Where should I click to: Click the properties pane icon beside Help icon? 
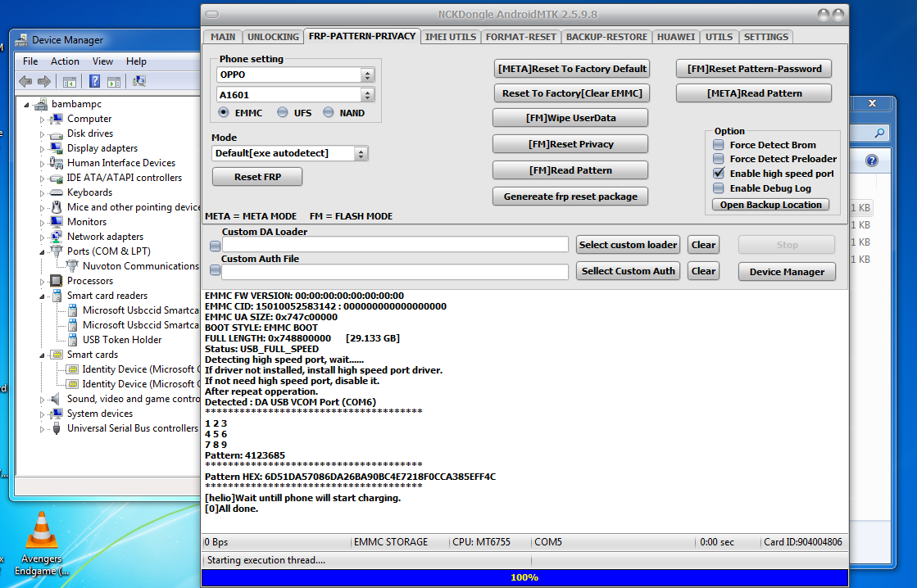(114, 81)
